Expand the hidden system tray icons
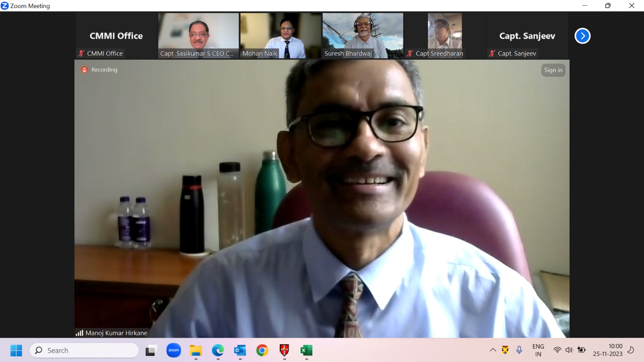 [493, 350]
